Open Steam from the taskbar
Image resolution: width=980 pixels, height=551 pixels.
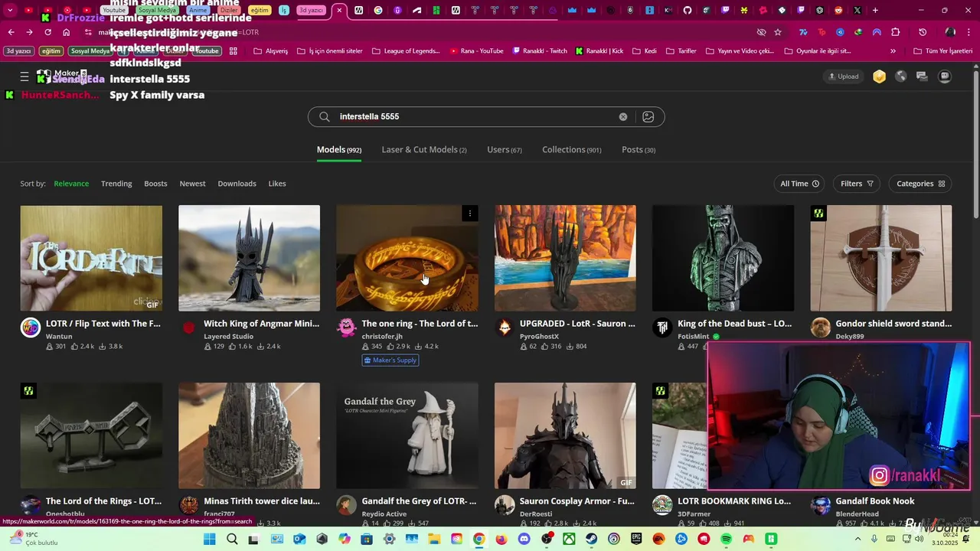591,539
